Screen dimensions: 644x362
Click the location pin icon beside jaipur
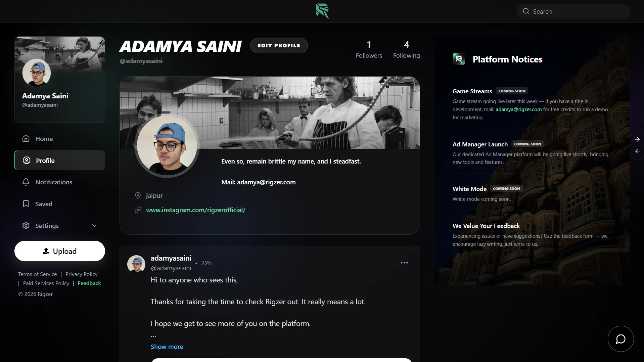tap(138, 195)
